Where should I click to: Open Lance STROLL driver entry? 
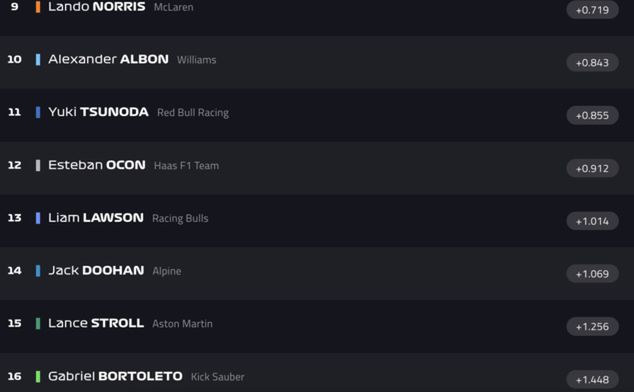pos(317,326)
